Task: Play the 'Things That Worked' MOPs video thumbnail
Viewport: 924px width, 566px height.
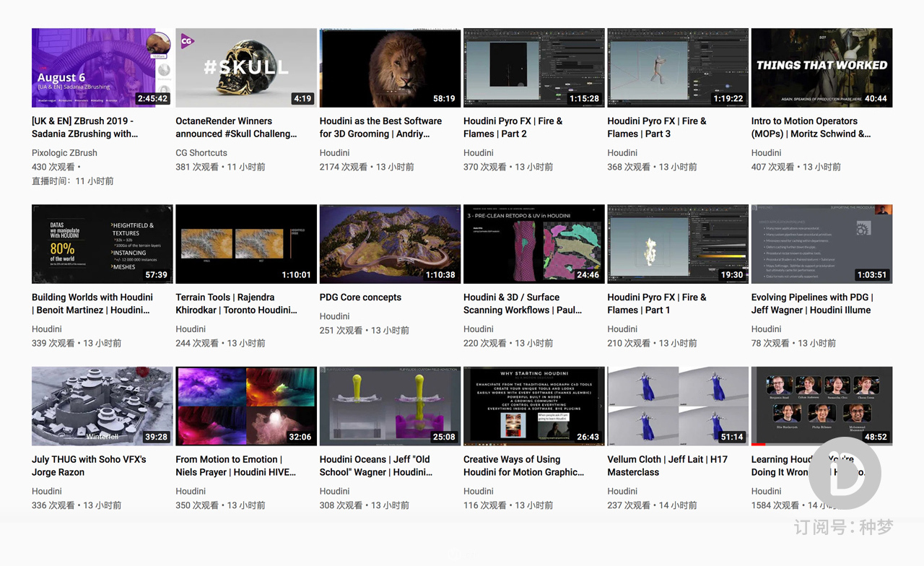Action: pos(821,68)
